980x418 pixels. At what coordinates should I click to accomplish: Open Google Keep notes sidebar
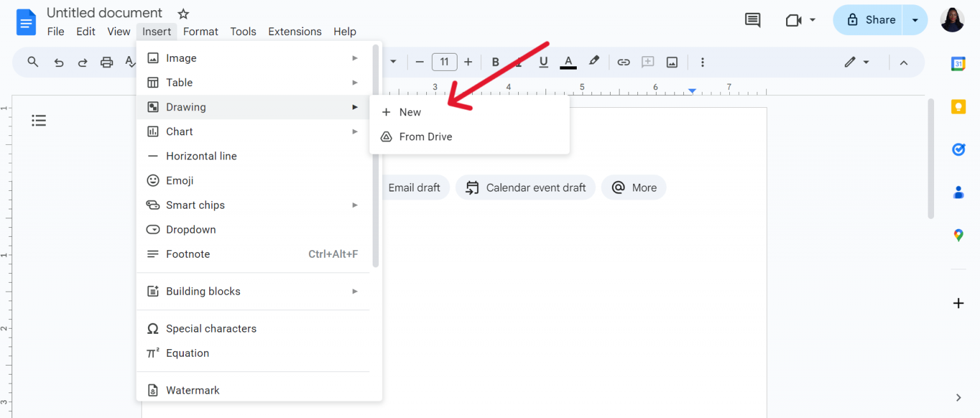tap(958, 107)
